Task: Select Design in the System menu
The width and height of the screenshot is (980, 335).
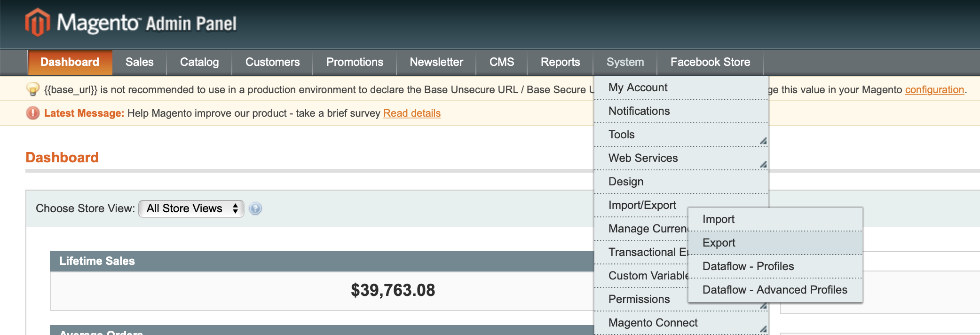Action: pyautogui.click(x=626, y=182)
